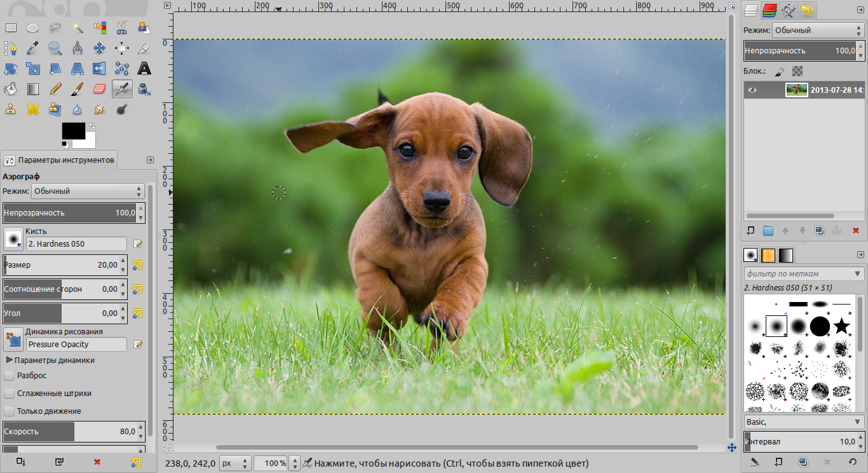Select the Free Select lasso tool
The height and width of the screenshot is (473, 868).
coord(55,27)
